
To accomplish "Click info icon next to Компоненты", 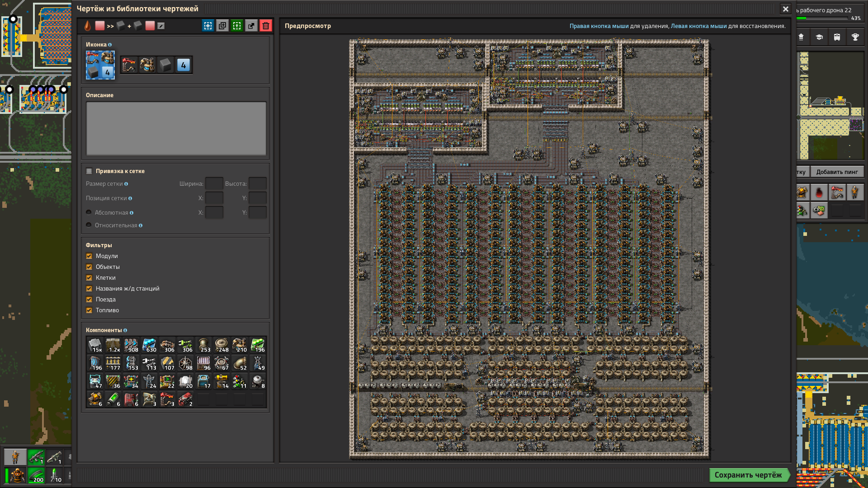I will pyautogui.click(x=125, y=330).
